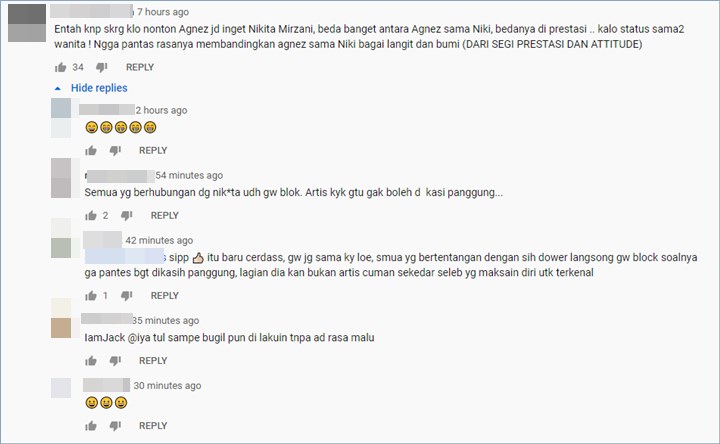This screenshot has height=444, width=720.
Task: Dislike the 42 minutes ago reply
Action: pos(127,296)
